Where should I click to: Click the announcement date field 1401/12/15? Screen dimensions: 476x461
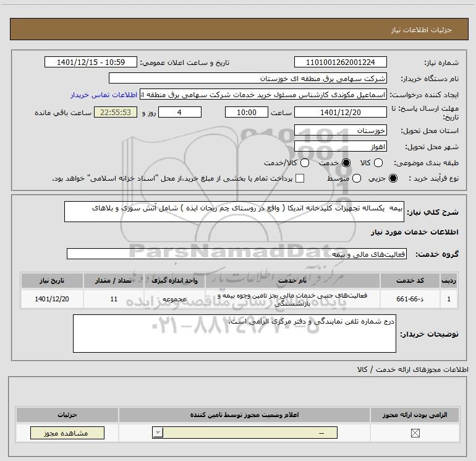[91, 62]
